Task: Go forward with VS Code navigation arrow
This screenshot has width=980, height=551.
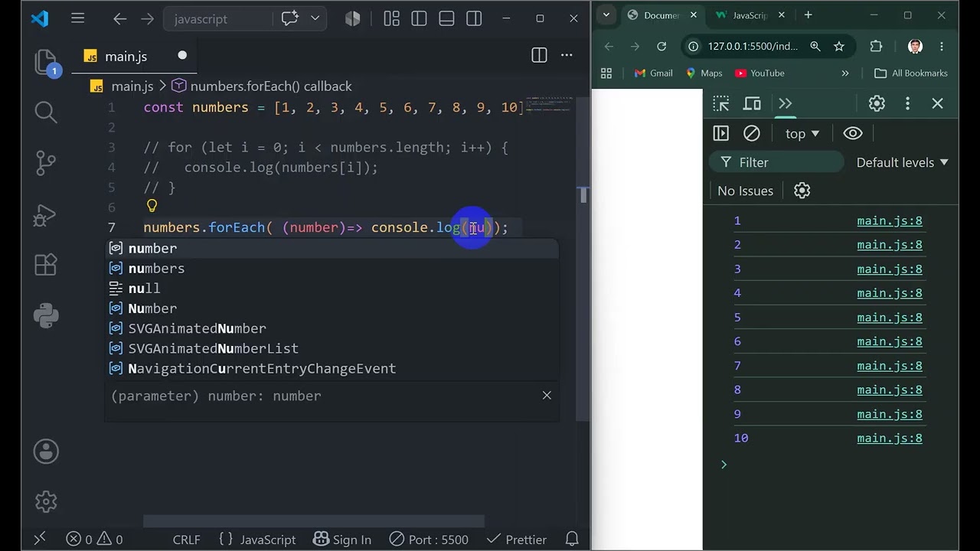Action: [148, 19]
